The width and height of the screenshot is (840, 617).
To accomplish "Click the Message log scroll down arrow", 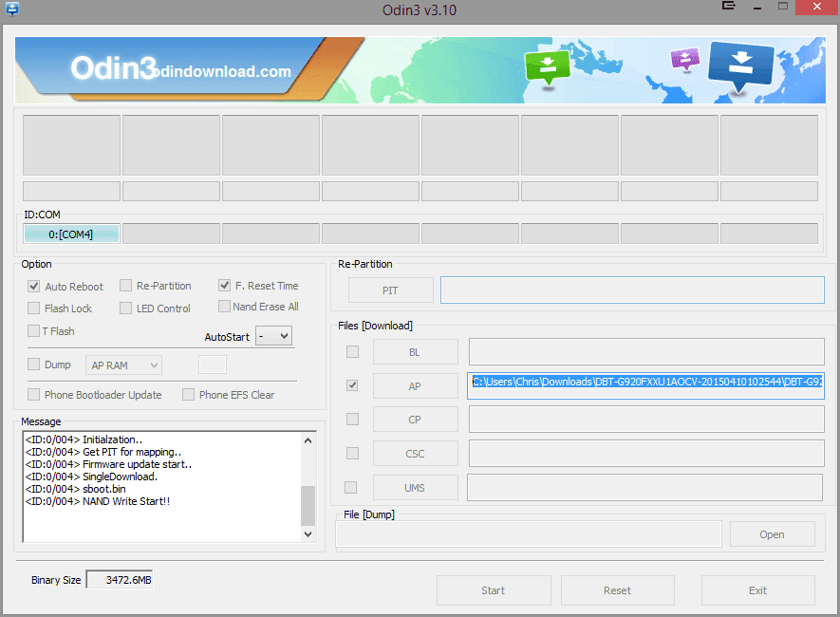I will coord(308,534).
